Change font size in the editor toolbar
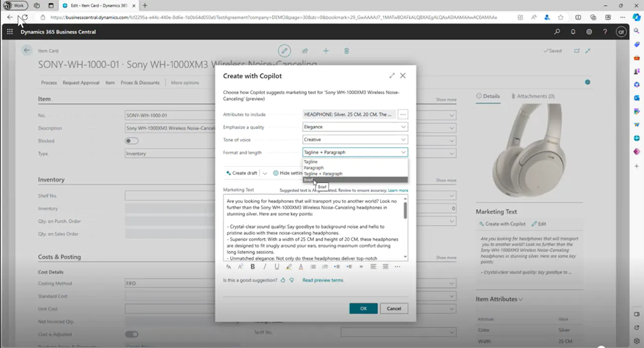 pyautogui.click(x=228, y=267)
